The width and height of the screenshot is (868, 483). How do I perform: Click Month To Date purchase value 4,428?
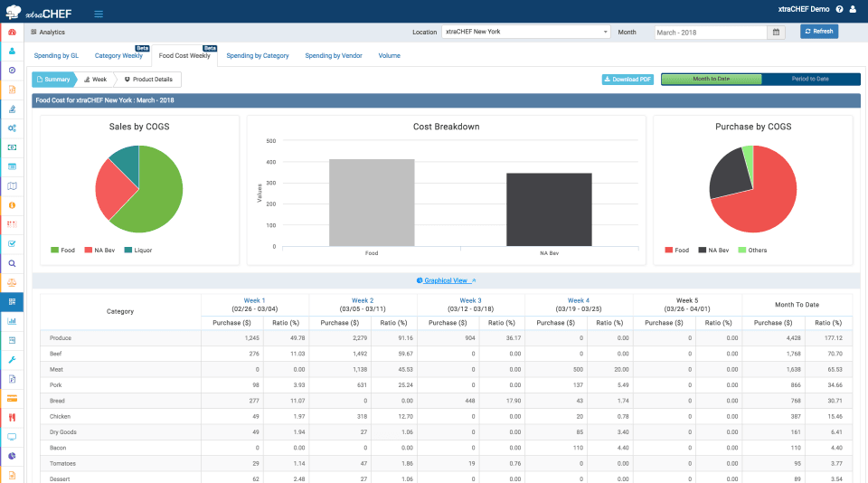[793, 338]
